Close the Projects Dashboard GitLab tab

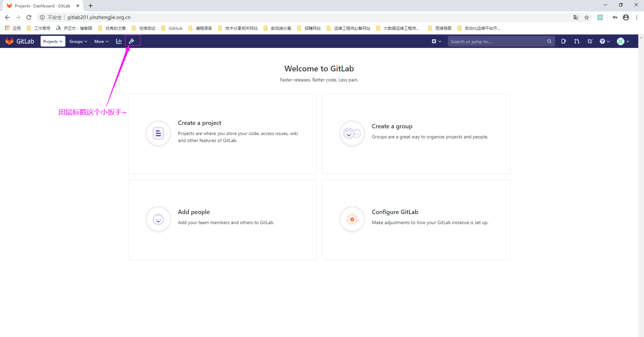(x=78, y=6)
